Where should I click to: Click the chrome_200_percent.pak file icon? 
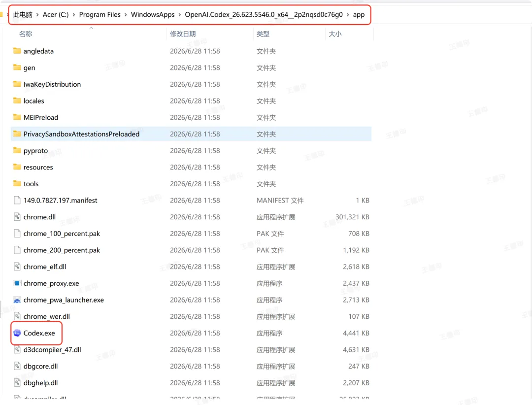tap(17, 250)
